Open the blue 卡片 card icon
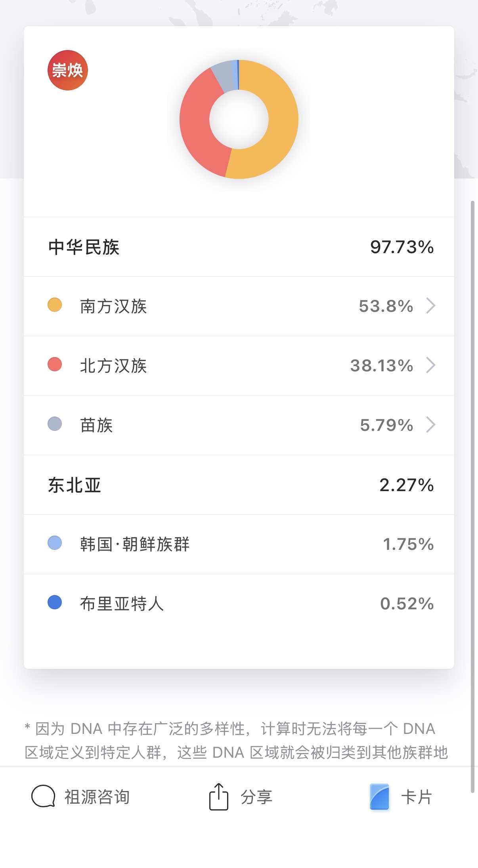Screen dimensions: 478x868 [379, 797]
